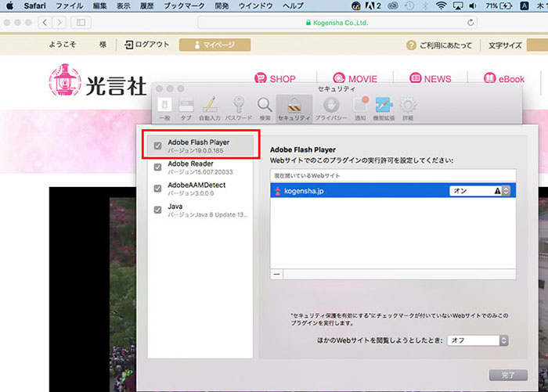Open the Wi-Fi status menu

tap(441, 5)
